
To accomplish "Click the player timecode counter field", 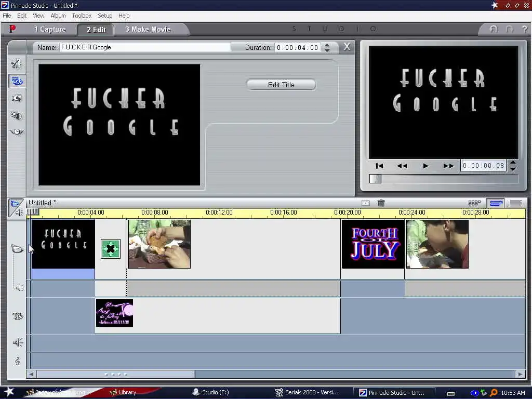I will pyautogui.click(x=484, y=166).
